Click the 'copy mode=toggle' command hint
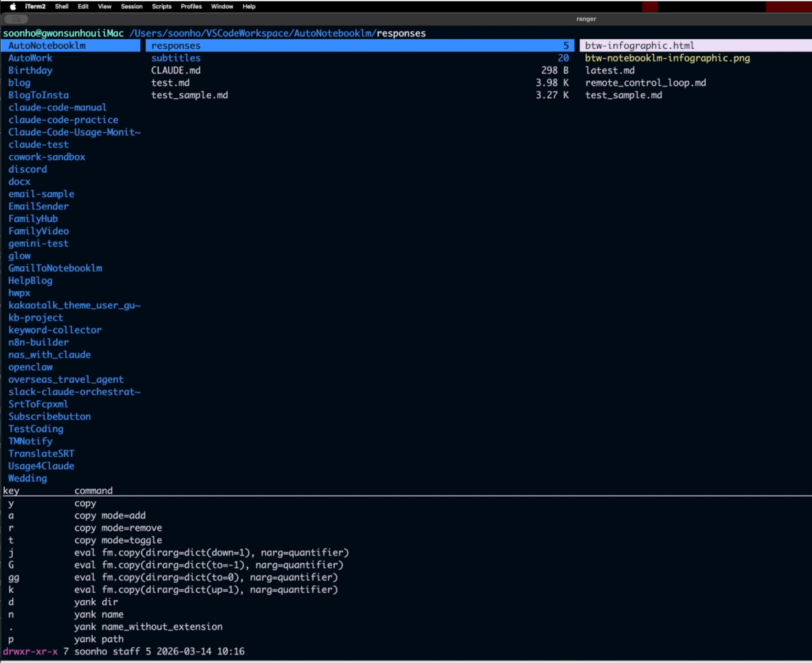812x663 pixels. 118,540
